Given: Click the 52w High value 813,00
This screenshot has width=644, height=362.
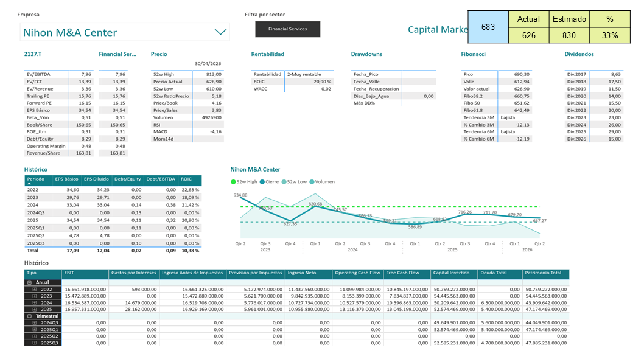Looking at the screenshot, I should (214, 75).
